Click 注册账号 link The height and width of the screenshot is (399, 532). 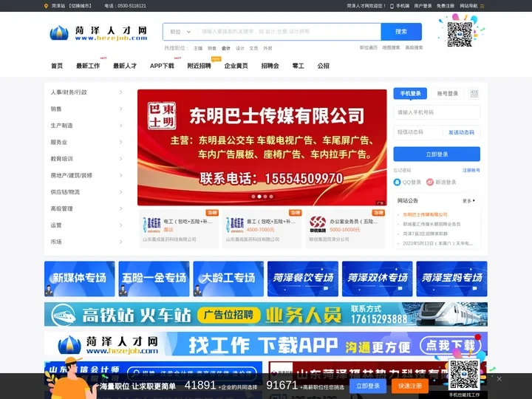click(x=471, y=171)
